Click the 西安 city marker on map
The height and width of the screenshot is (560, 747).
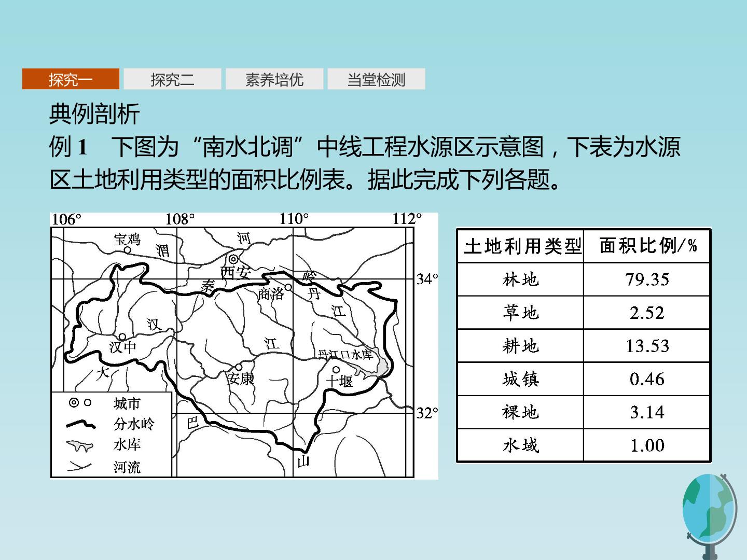233,259
